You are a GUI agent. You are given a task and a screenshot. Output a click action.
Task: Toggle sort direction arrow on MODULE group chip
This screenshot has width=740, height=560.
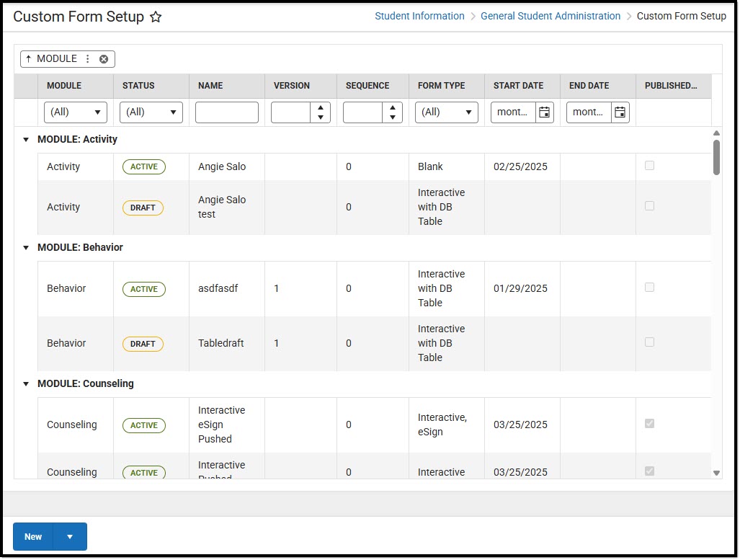pyautogui.click(x=29, y=59)
